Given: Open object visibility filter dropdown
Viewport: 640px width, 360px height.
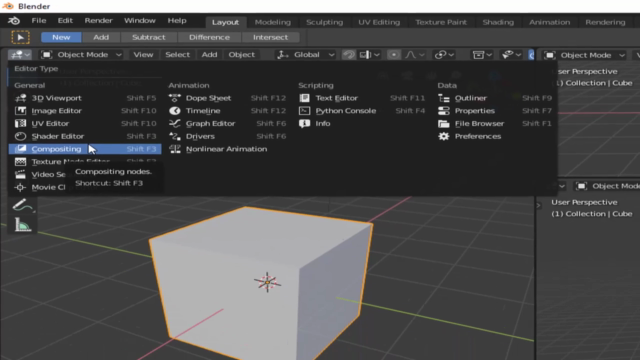Looking at the screenshot, I should pyautogui.click(x=482, y=54).
